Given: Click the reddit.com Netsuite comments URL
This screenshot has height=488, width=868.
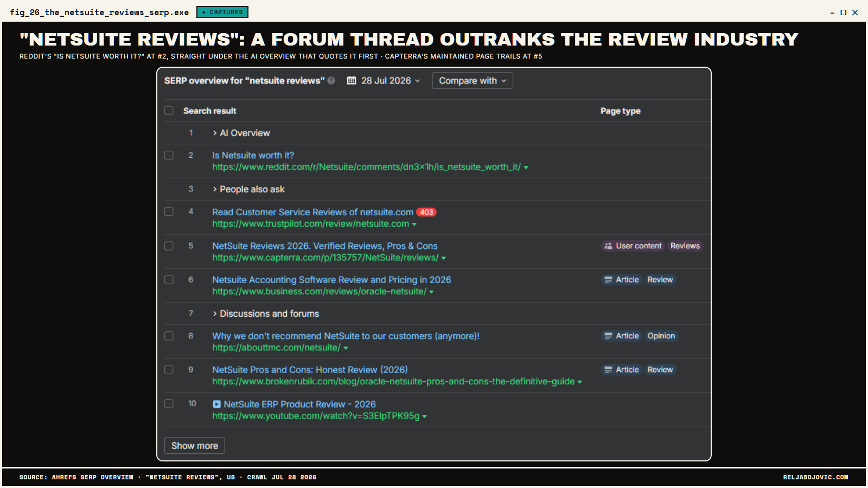Looking at the screenshot, I should [x=366, y=167].
